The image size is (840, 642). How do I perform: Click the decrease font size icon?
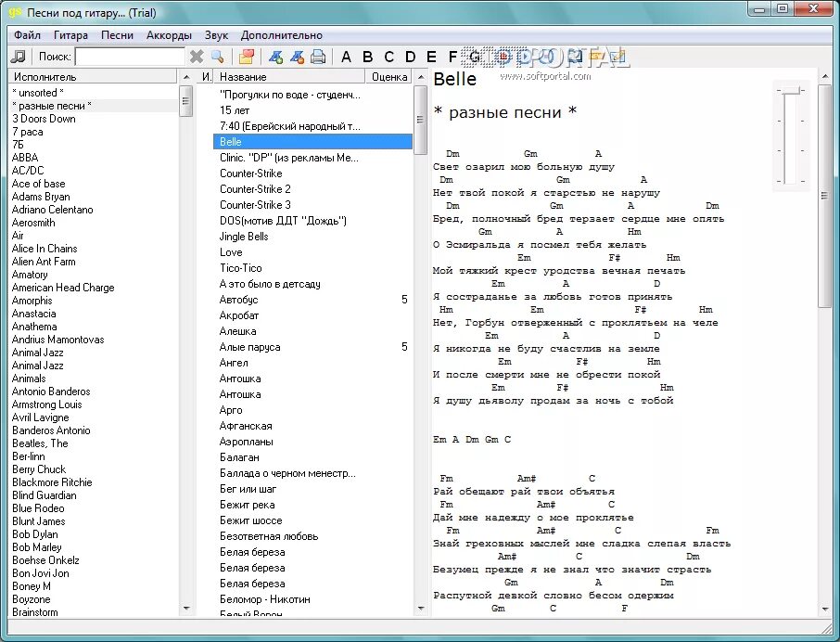click(x=297, y=57)
